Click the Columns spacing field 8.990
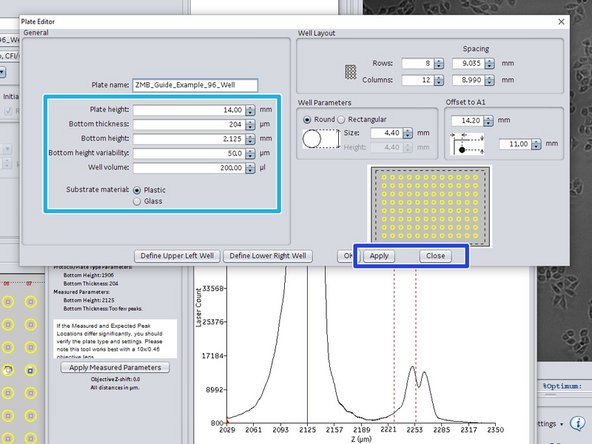 (468, 80)
